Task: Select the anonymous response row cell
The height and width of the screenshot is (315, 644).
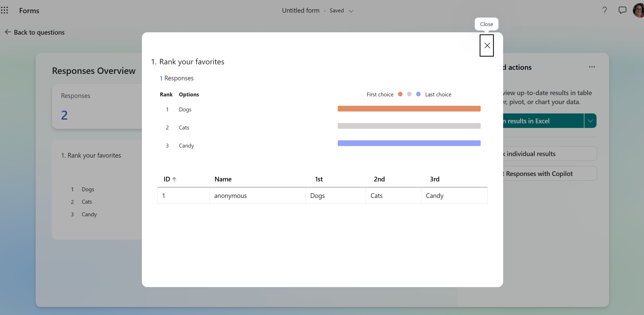Action: 230,196
